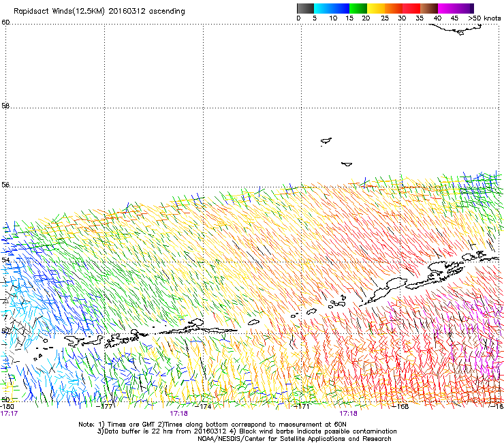504x443 pixels.
Task: Click the legend scale label '30'
Action: pos(402,18)
